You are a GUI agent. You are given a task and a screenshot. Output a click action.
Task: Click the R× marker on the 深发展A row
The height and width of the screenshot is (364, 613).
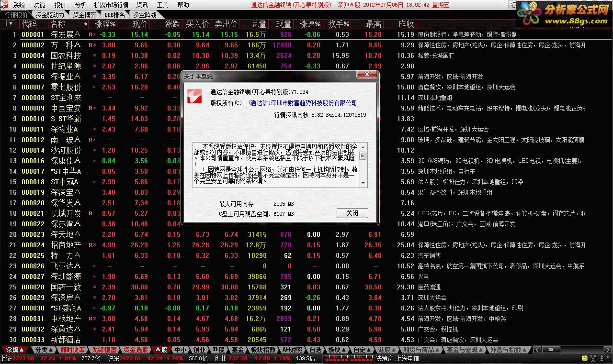92,34
